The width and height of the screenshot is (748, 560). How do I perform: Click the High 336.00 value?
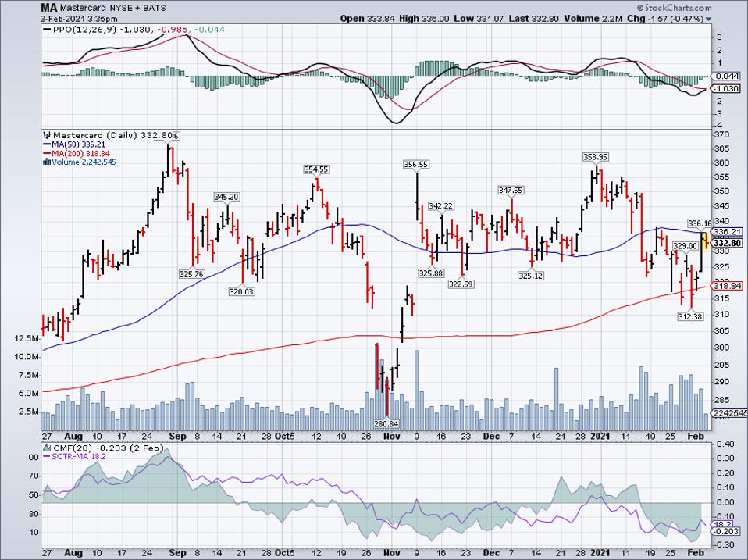(x=424, y=19)
